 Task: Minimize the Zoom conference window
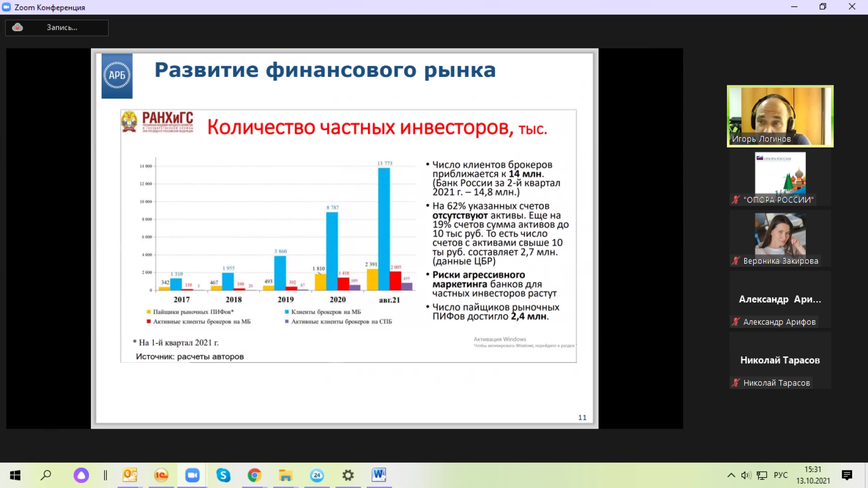point(794,7)
